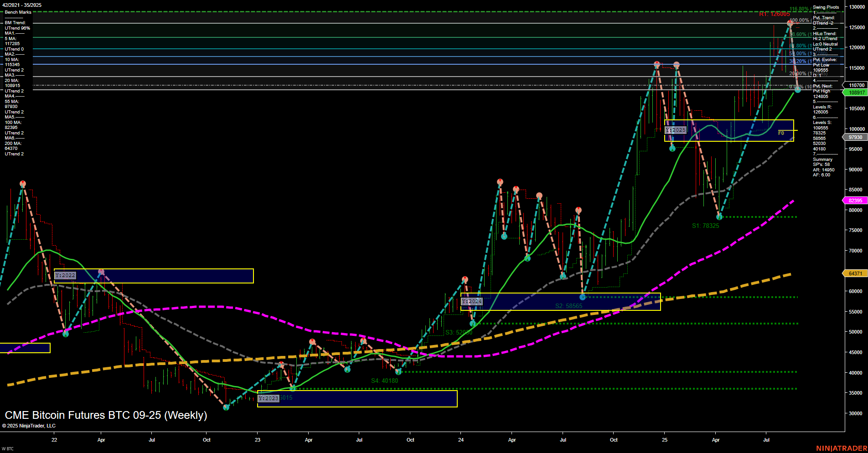Click the orange 64371 axis marker
Image resolution: width=868 pixels, height=453 pixels.
(853, 273)
